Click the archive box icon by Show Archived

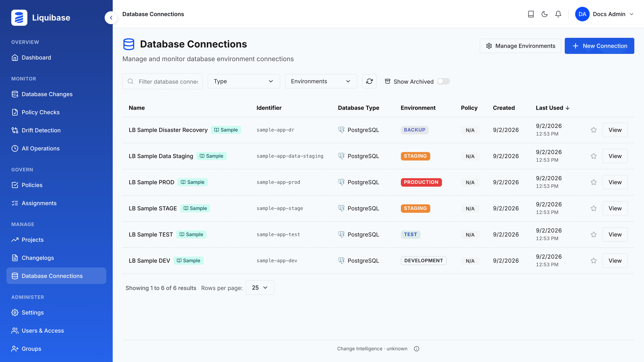point(388,81)
